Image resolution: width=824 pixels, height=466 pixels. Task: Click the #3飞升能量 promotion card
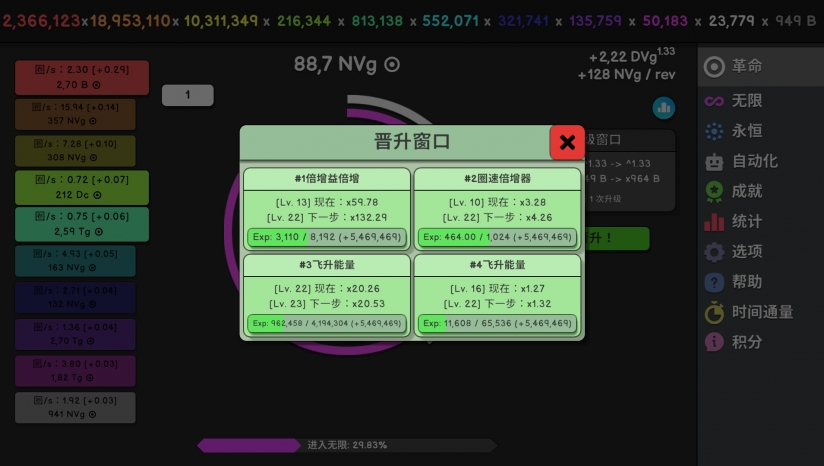pyautogui.click(x=327, y=295)
